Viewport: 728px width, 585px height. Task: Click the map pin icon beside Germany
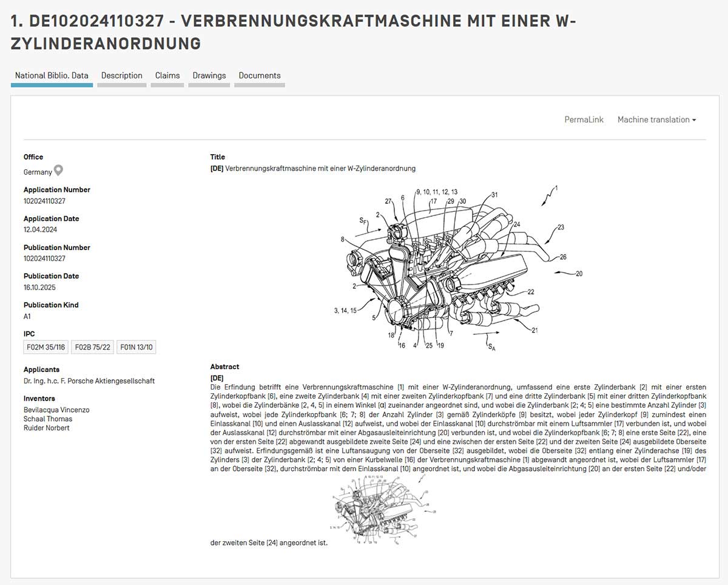[x=59, y=171]
